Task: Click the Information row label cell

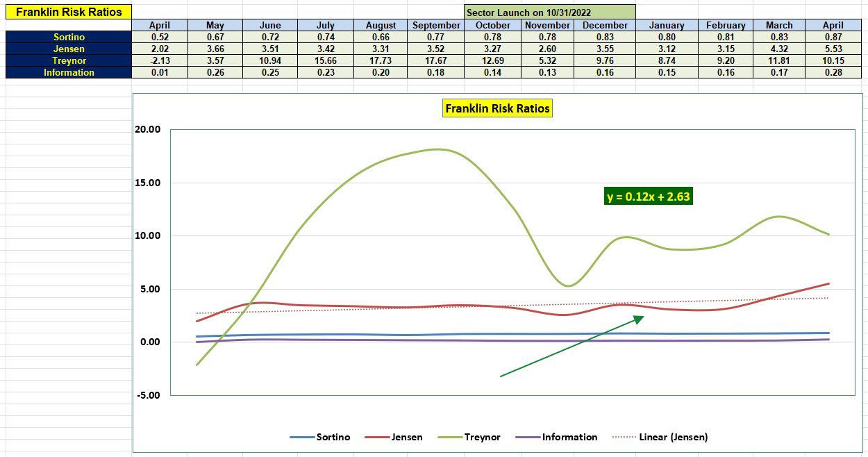Action: tap(69, 72)
